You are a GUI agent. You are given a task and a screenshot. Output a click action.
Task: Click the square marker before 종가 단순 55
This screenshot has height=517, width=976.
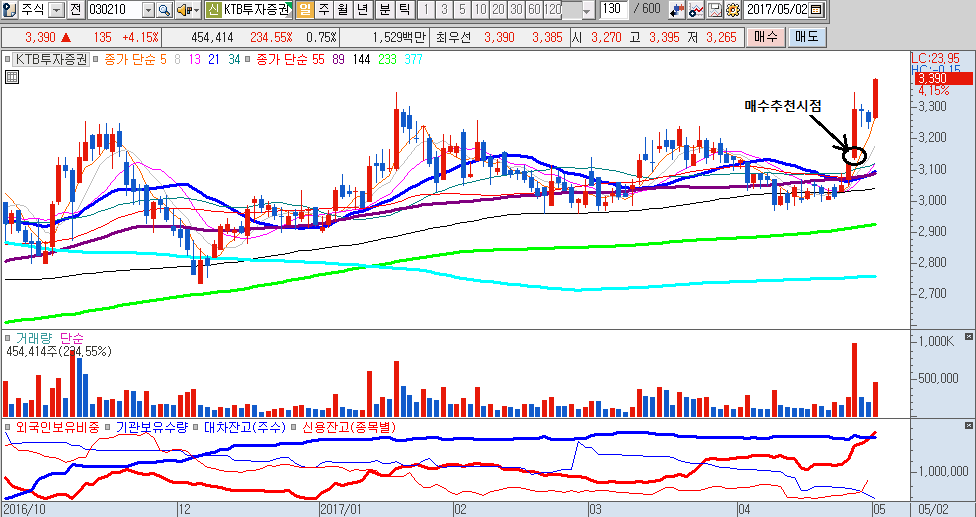247,60
